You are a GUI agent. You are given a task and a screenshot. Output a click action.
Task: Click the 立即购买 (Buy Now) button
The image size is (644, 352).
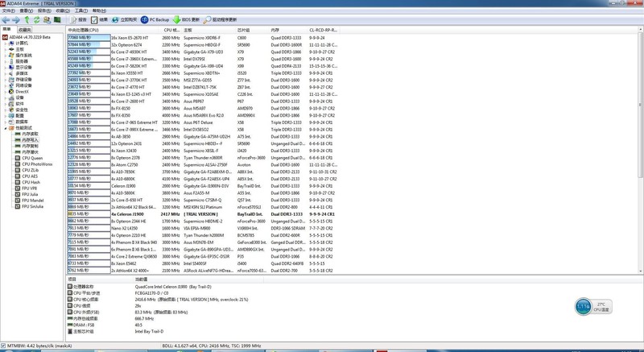click(x=125, y=19)
